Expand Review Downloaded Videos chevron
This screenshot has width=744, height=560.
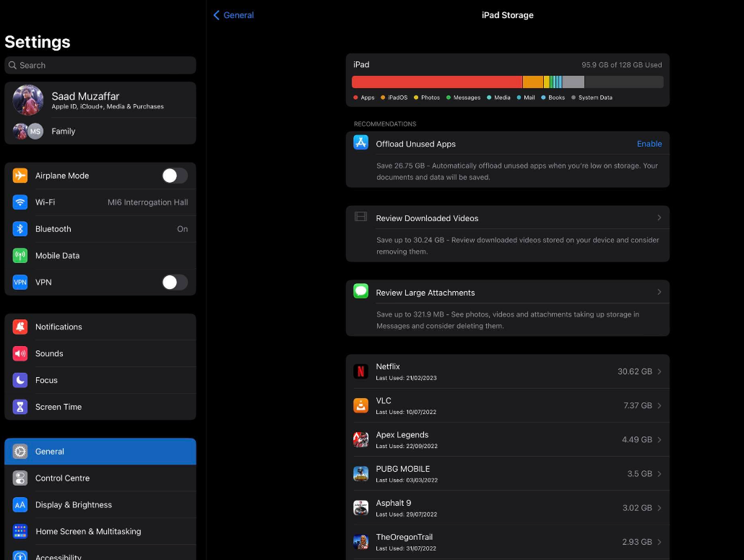tap(659, 217)
